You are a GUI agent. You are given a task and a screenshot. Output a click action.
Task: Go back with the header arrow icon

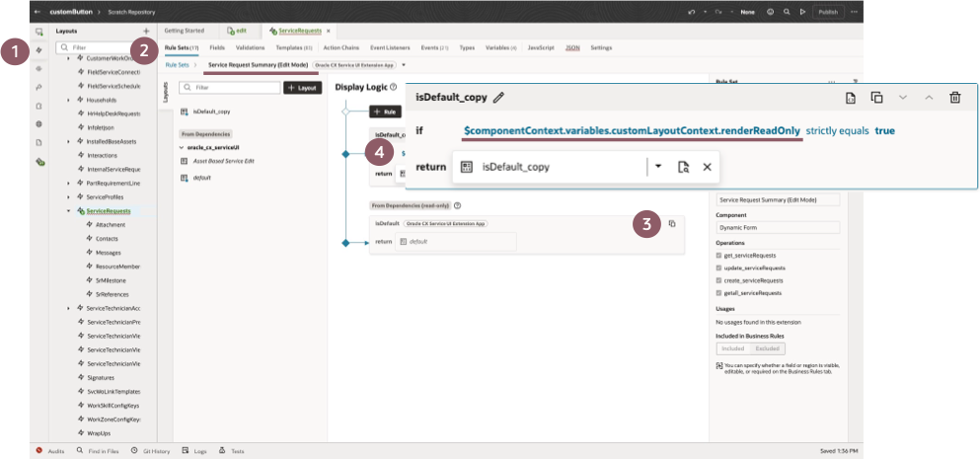point(38,12)
